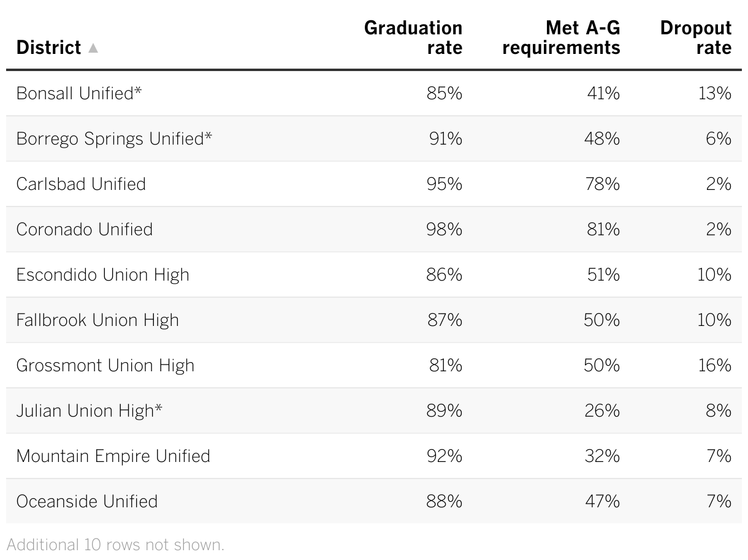Image resolution: width=748 pixels, height=560 pixels.
Task: Click the District sort arrow icon
Action: coord(93,48)
